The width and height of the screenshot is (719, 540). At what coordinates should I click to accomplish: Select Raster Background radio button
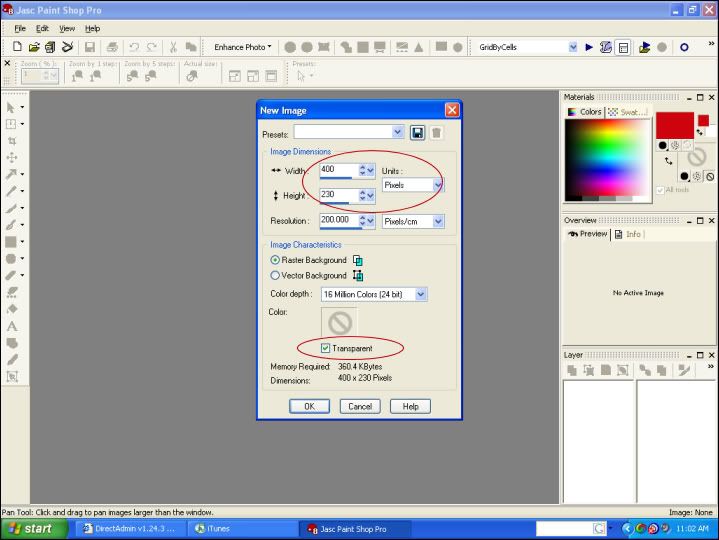[275, 260]
